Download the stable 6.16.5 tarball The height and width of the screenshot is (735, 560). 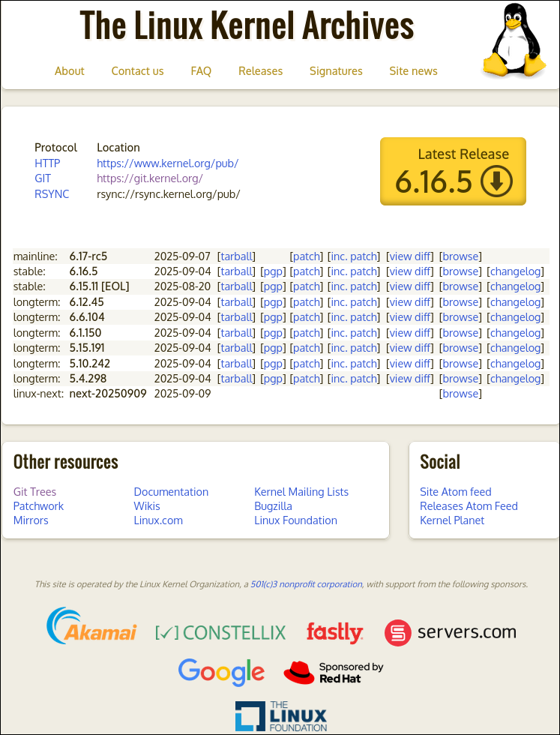click(236, 271)
